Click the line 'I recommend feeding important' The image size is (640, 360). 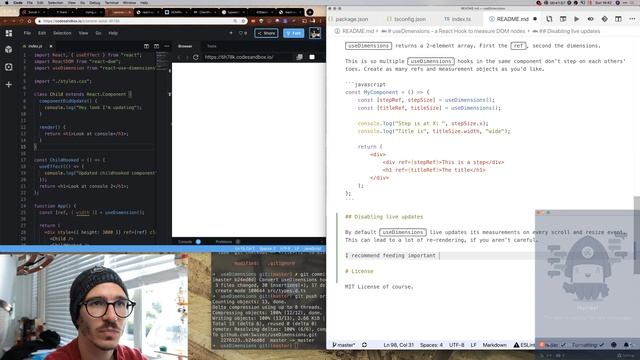point(391,256)
